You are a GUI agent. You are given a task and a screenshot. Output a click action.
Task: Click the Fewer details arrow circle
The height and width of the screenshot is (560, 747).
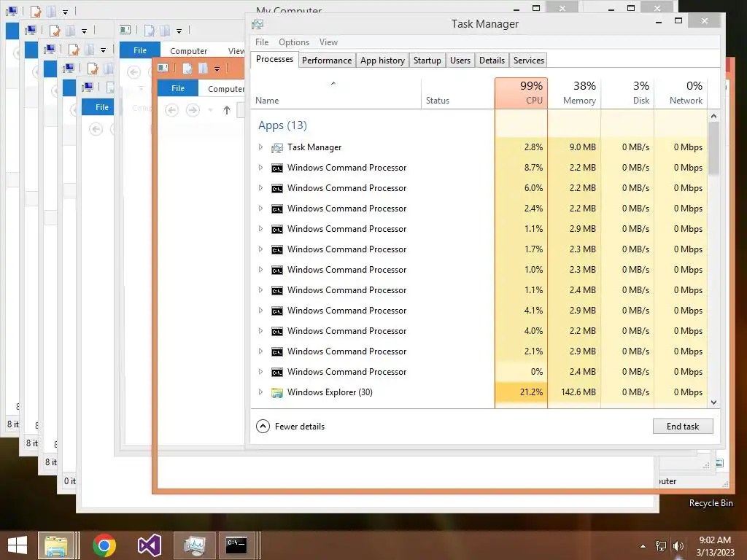[x=263, y=426]
